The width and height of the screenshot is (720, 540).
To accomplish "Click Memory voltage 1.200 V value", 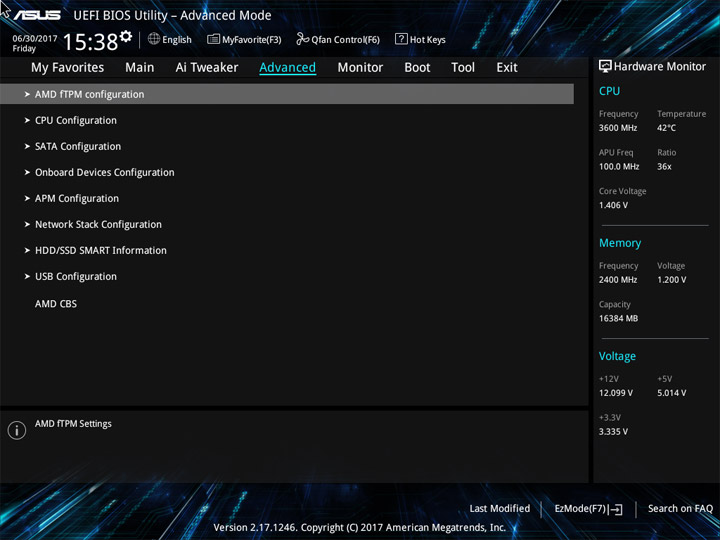I will tap(671, 279).
